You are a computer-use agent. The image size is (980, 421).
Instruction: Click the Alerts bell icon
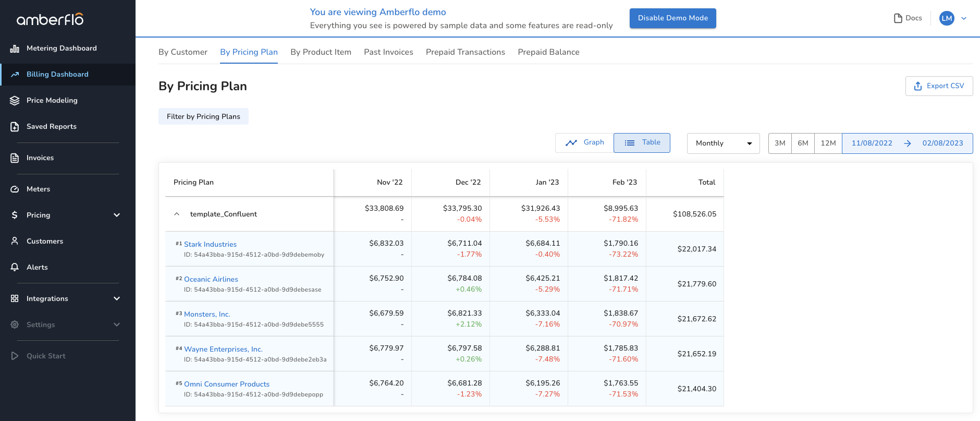15,267
